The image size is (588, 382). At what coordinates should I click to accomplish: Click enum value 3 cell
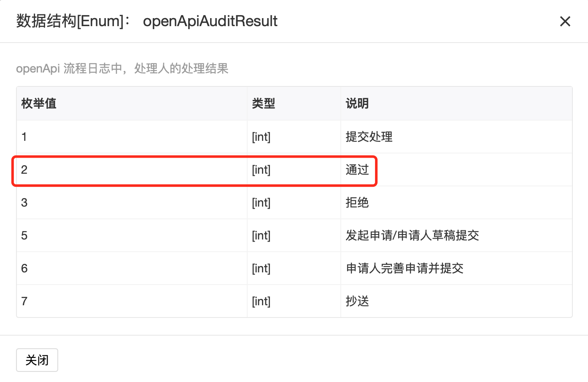132,202
